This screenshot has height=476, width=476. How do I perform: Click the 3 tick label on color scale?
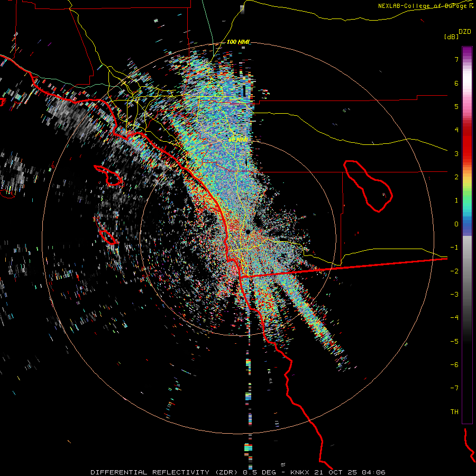456,153
